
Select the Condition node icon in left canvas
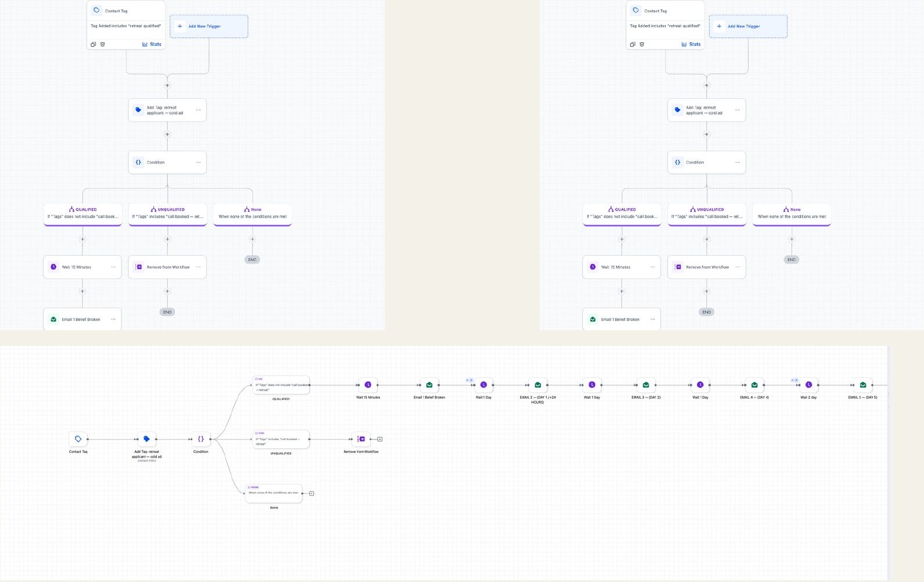pos(138,162)
